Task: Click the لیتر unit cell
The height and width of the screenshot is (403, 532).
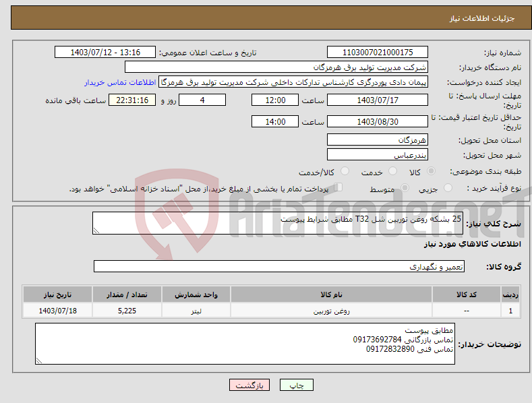Action: [x=196, y=311]
